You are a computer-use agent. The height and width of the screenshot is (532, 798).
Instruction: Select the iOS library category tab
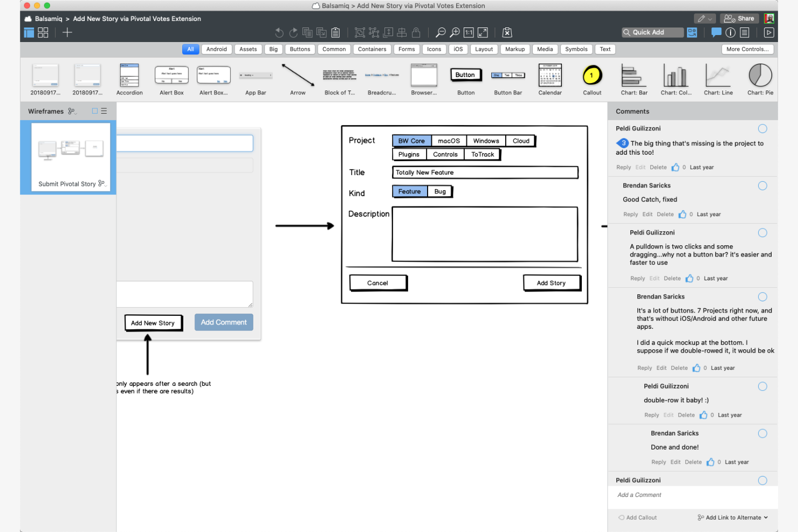pyautogui.click(x=458, y=49)
